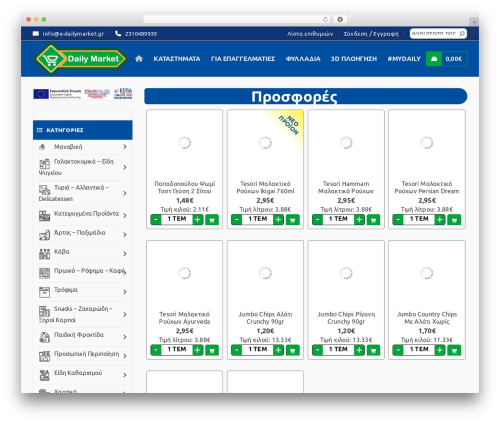Open 3D ΠΛΟΗΓΗΣΗ menu item
This screenshot has height=423, width=500.
tap(353, 59)
